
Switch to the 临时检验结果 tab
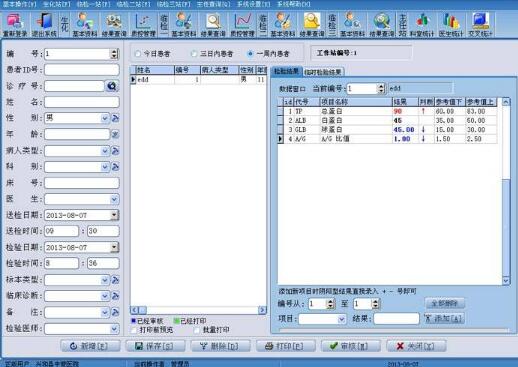pyautogui.click(x=323, y=72)
